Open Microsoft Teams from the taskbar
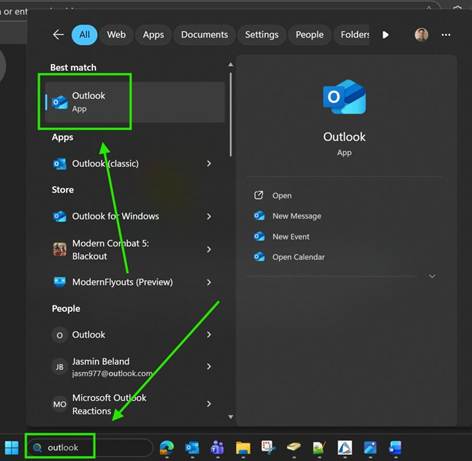472x461 pixels. [217, 448]
